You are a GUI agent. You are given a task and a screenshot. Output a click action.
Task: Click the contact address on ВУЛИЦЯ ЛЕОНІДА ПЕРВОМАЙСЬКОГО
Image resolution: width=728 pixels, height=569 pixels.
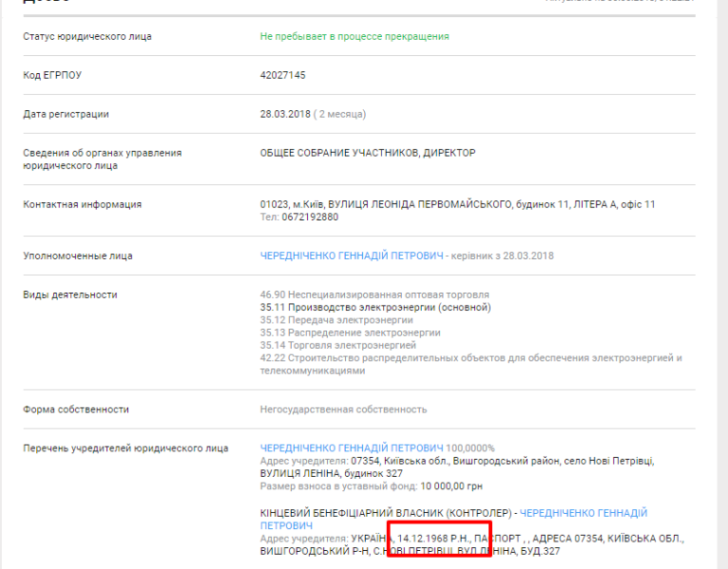point(457,204)
